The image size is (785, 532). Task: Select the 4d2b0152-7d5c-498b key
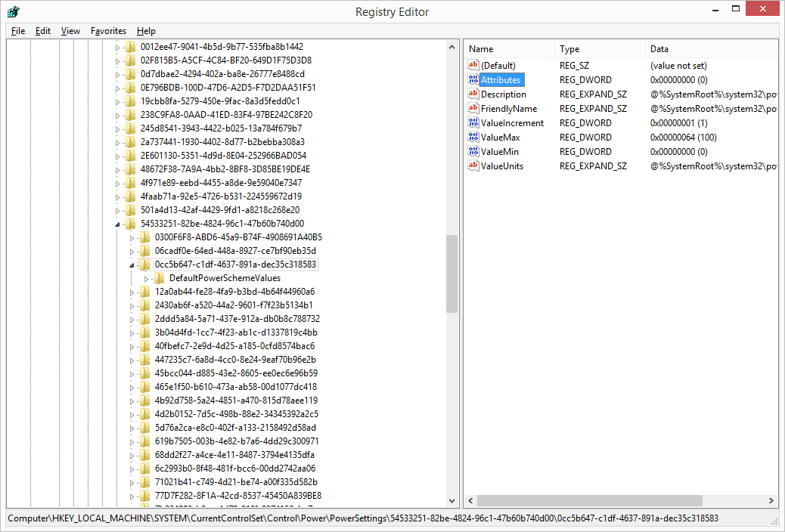(x=236, y=414)
